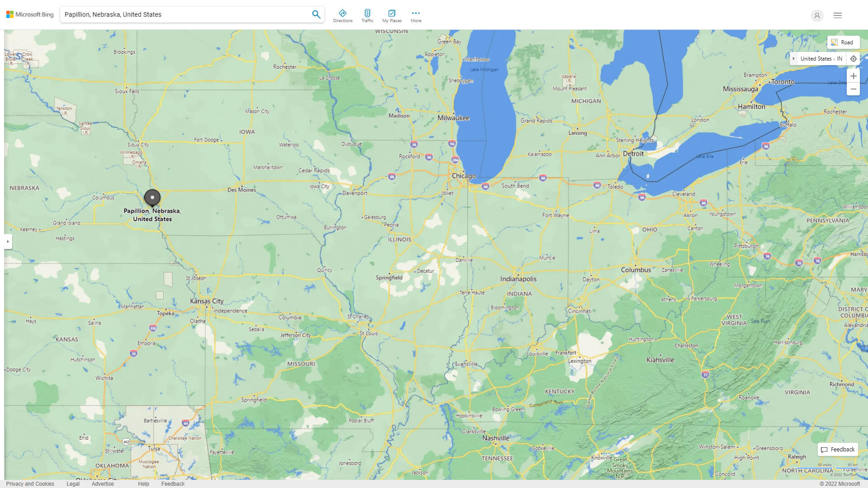Open the user profile icon
Screen dimensions: 868x488
pyautogui.click(x=817, y=15)
